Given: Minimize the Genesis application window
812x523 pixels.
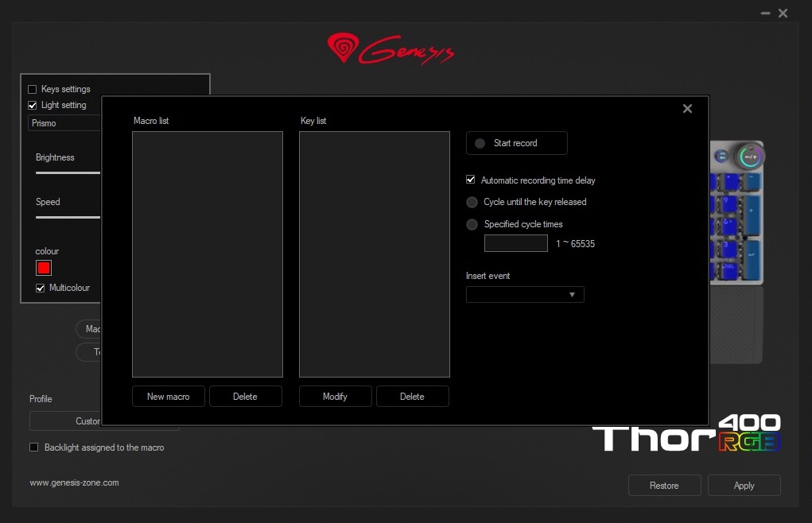Looking at the screenshot, I should [765, 14].
